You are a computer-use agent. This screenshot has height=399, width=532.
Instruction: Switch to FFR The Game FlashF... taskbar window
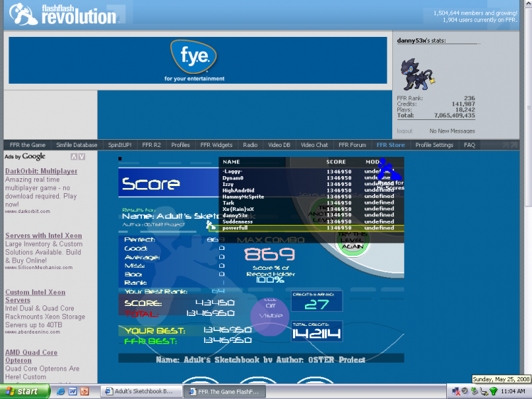point(225,391)
